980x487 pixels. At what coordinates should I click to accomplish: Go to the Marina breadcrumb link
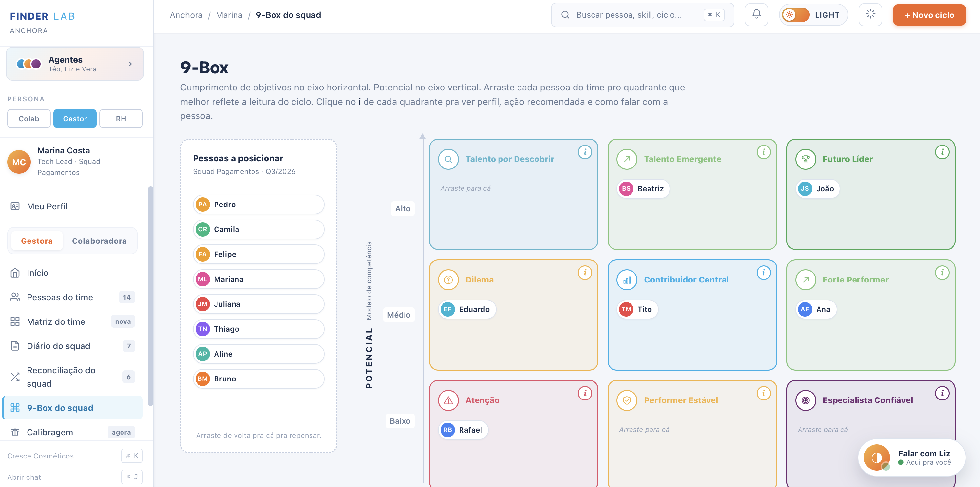[229, 15]
